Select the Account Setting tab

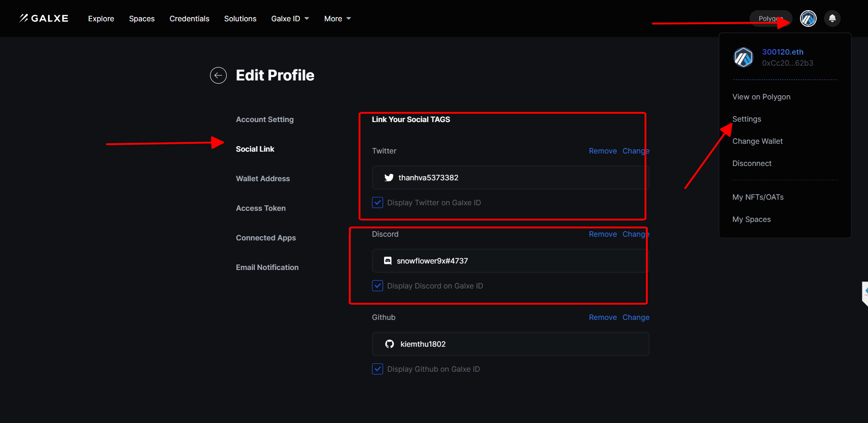[265, 119]
